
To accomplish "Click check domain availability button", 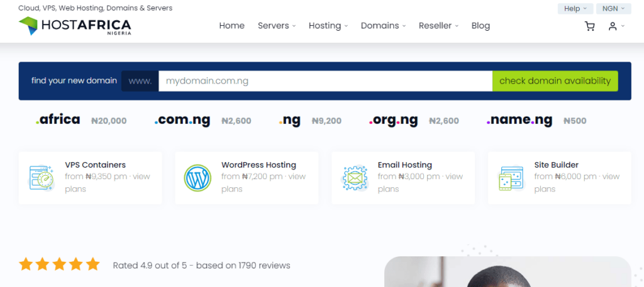I will pyautogui.click(x=555, y=81).
